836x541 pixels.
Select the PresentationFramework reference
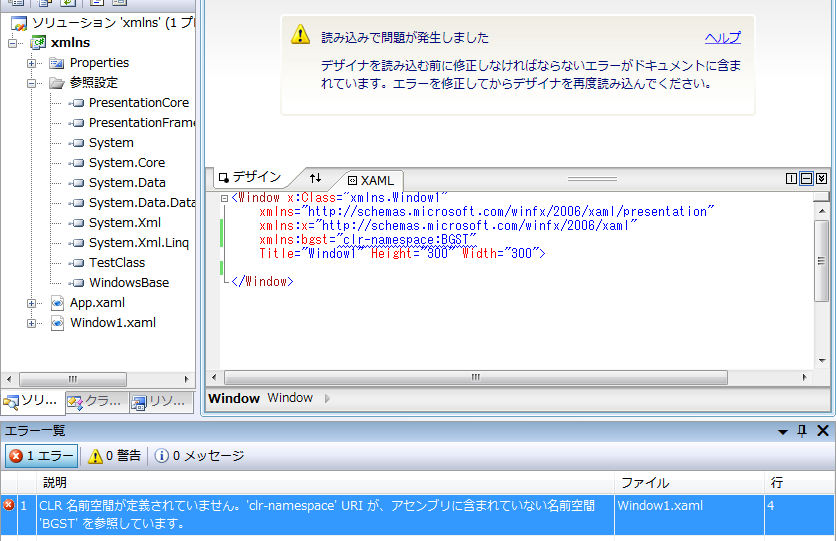click(142, 123)
